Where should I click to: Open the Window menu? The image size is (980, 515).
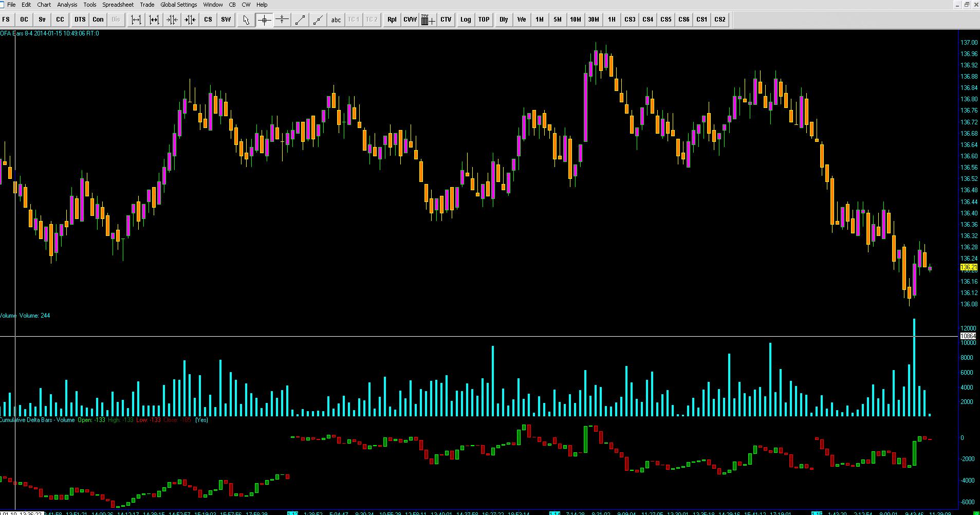[213, 5]
